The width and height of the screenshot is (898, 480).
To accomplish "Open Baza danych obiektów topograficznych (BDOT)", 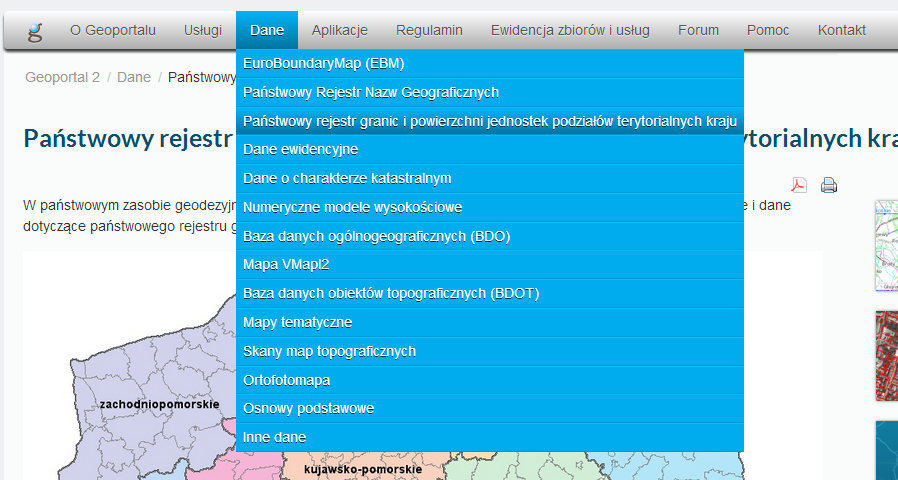I will [490, 294].
